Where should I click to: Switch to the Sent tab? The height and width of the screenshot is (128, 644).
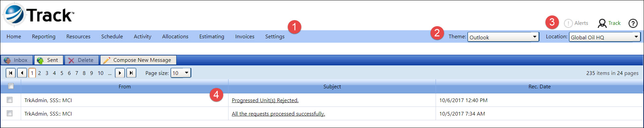[x=48, y=60]
